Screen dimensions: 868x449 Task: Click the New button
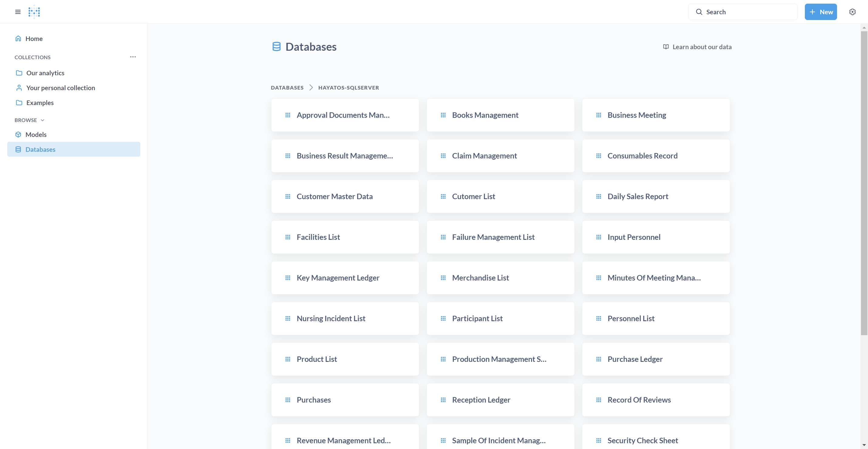point(821,12)
